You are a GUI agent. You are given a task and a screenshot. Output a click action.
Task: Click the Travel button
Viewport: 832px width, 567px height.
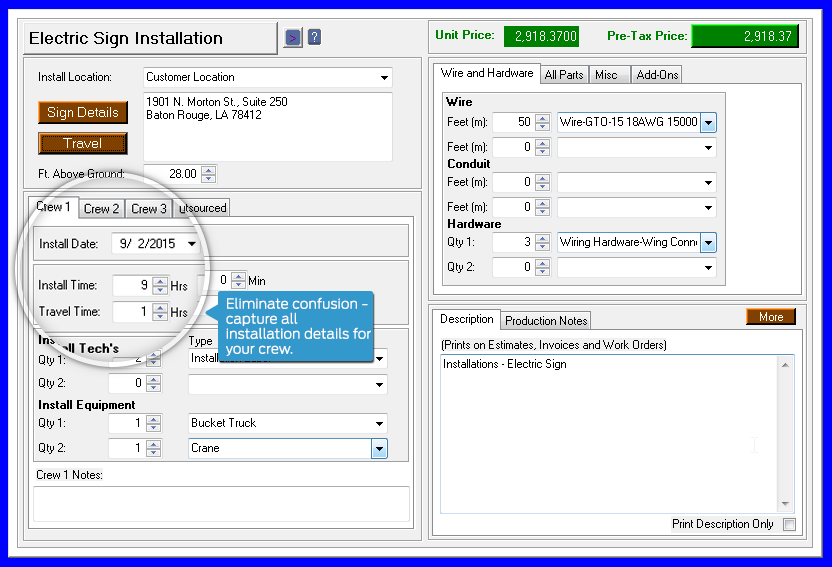(x=83, y=143)
